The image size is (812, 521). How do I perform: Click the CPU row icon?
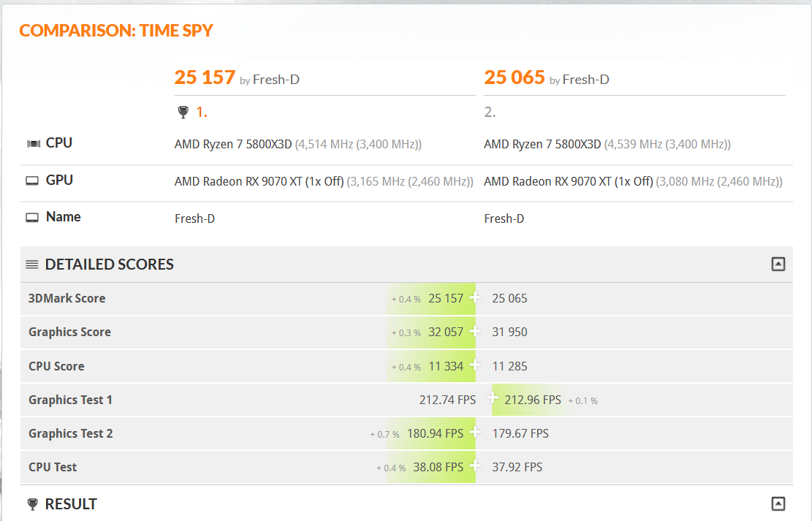point(32,142)
